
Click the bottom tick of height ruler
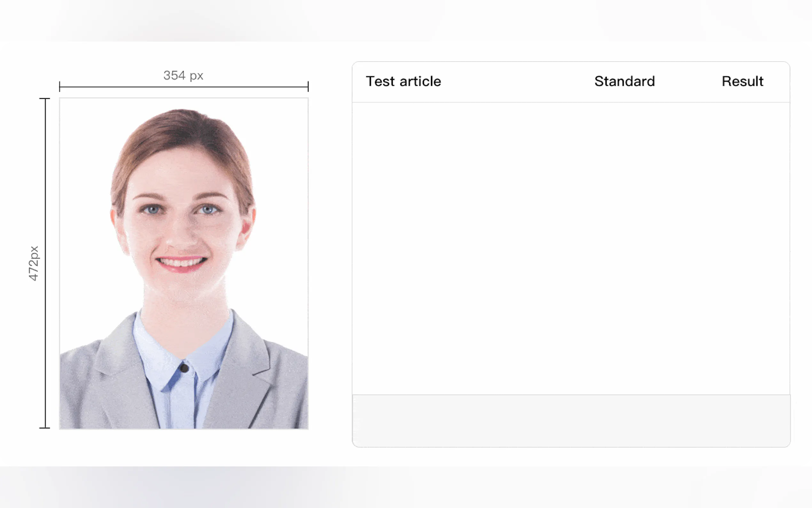[45, 428]
